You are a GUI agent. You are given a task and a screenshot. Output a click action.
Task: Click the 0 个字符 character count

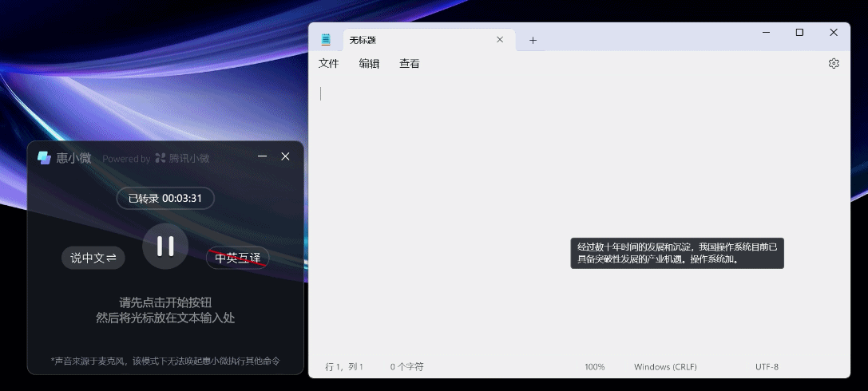click(x=407, y=367)
